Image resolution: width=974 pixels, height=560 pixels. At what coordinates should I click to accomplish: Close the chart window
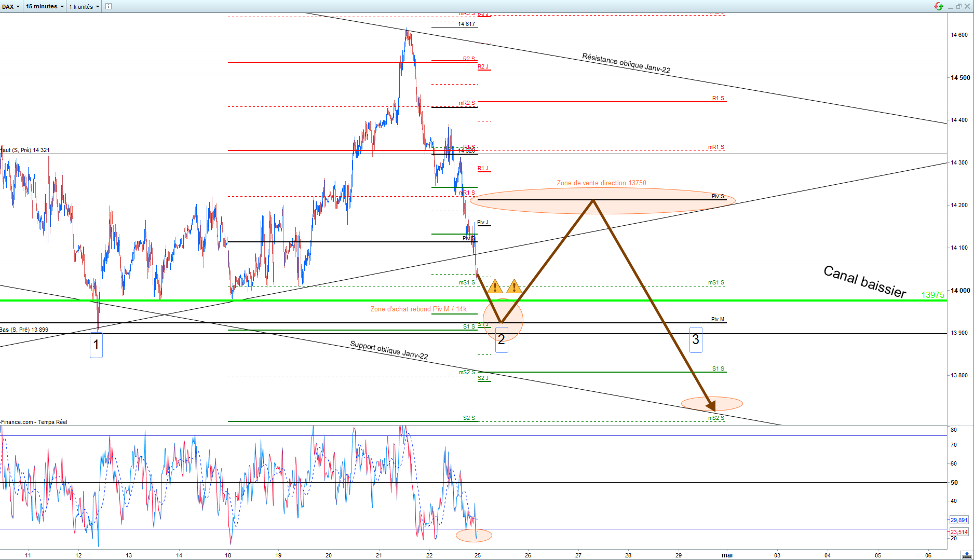click(x=967, y=6)
